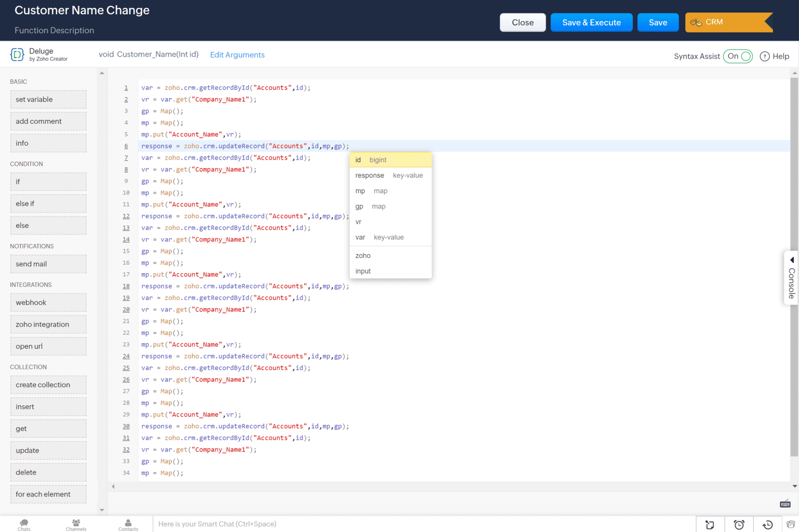
Task: Click the 'else' block
Action: click(48, 226)
